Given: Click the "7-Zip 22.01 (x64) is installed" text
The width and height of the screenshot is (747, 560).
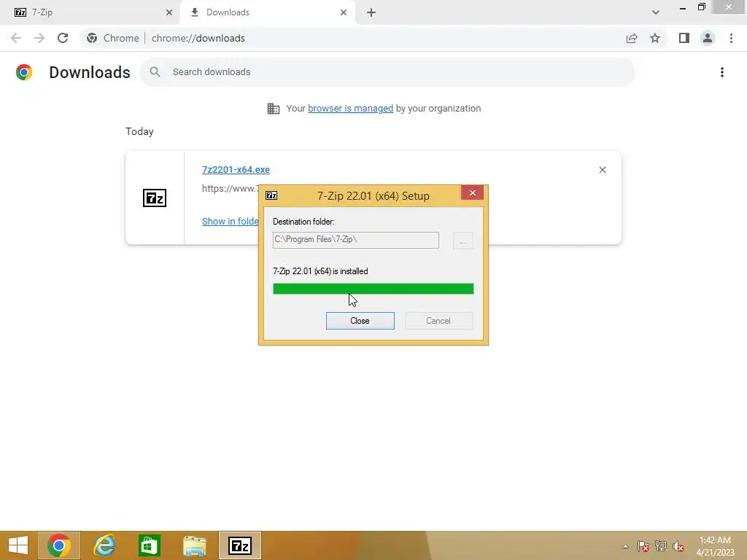Looking at the screenshot, I should click(320, 271).
